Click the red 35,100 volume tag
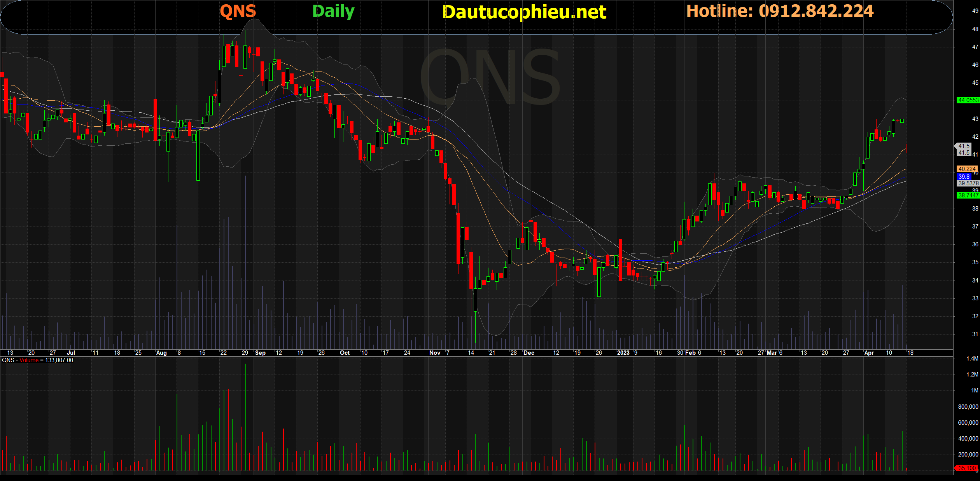 click(967, 468)
